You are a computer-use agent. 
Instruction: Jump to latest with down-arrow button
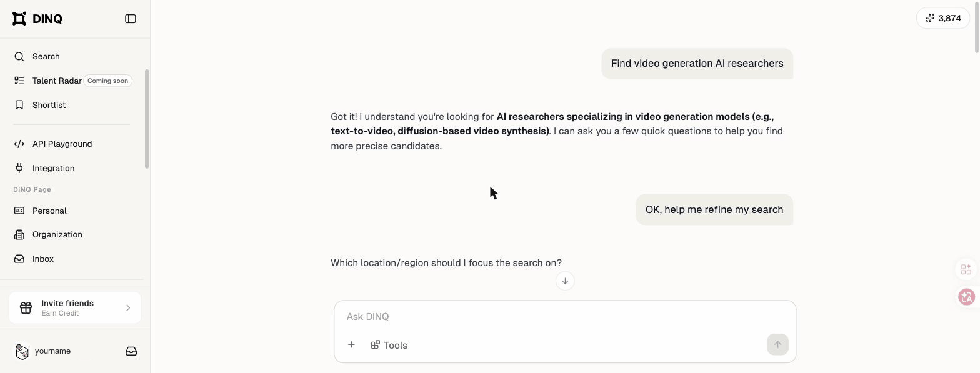tap(565, 281)
